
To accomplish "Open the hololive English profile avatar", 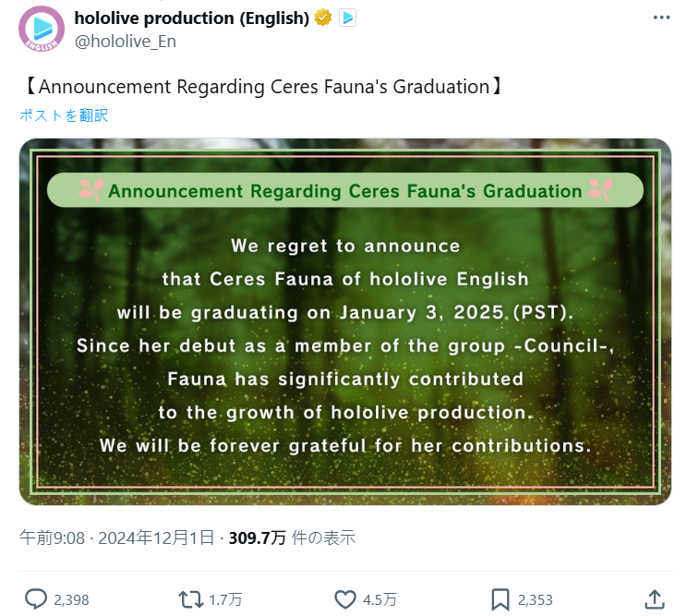I will coord(42,29).
